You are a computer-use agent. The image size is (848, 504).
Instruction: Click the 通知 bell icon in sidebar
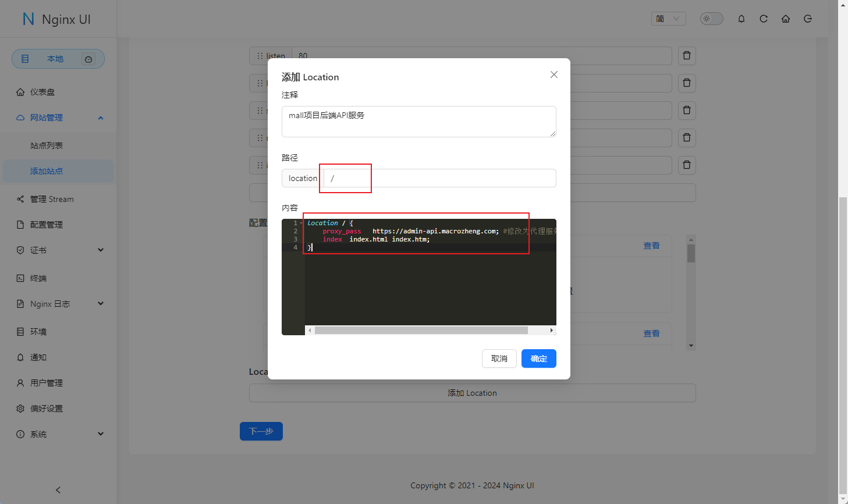(x=20, y=357)
